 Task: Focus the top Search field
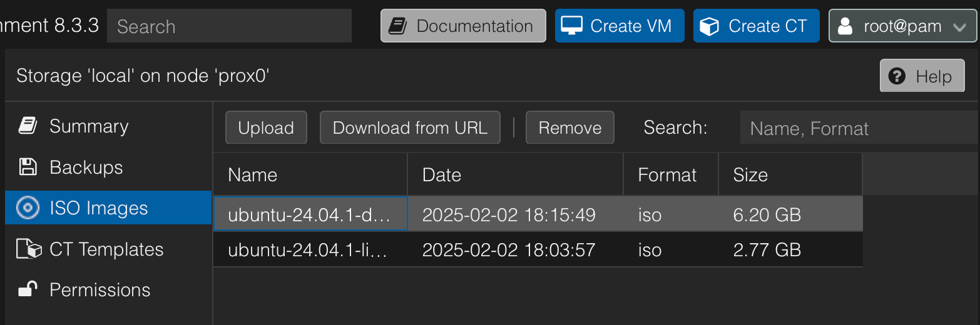click(x=229, y=26)
